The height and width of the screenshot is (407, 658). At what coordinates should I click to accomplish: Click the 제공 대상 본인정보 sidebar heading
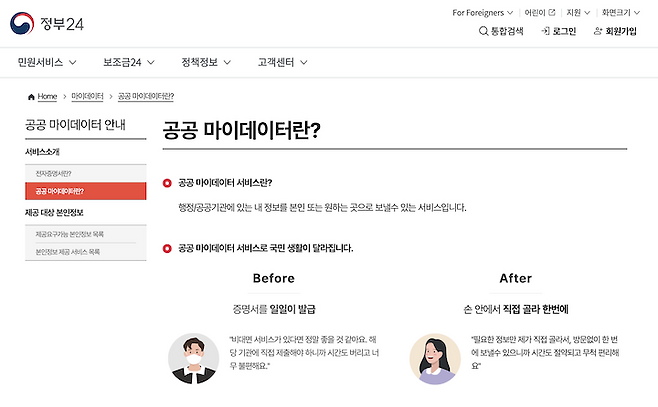[x=54, y=213]
